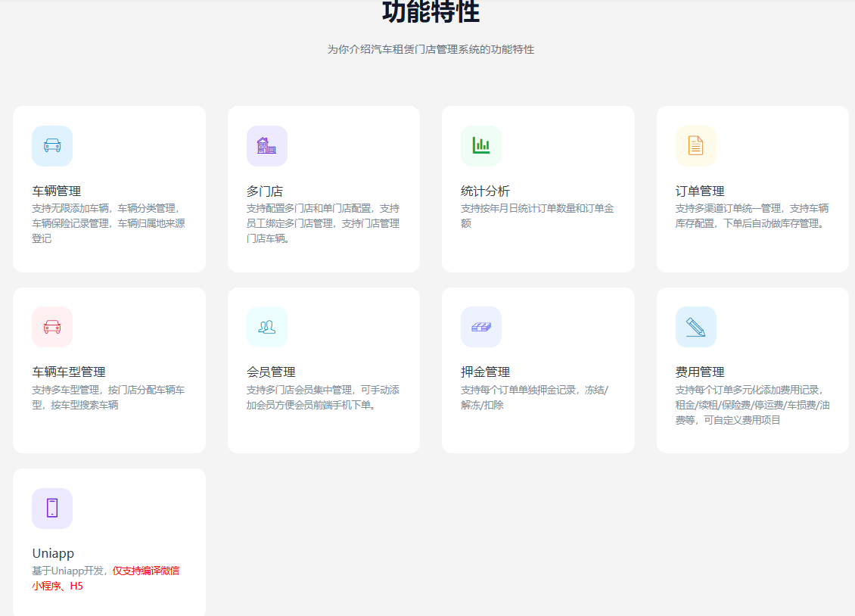Image resolution: width=855 pixels, height=616 pixels.
Task: Click the cash stack icon for 押金管理
Action: 481,326
